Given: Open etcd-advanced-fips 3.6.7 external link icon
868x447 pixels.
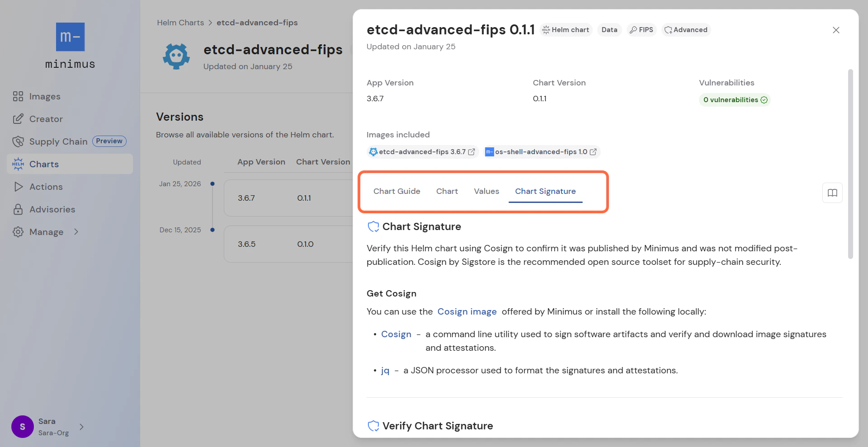Looking at the screenshot, I should (x=472, y=152).
